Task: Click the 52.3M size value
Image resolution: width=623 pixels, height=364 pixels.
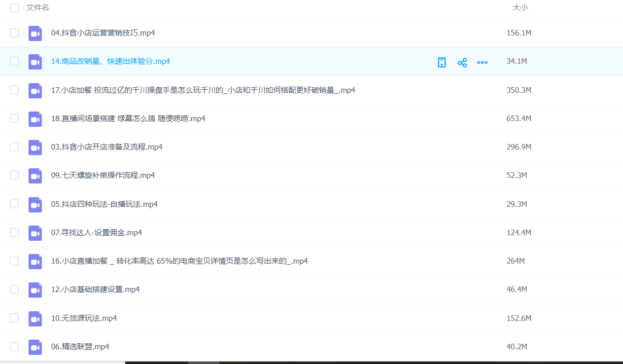Action: point(517,175)
